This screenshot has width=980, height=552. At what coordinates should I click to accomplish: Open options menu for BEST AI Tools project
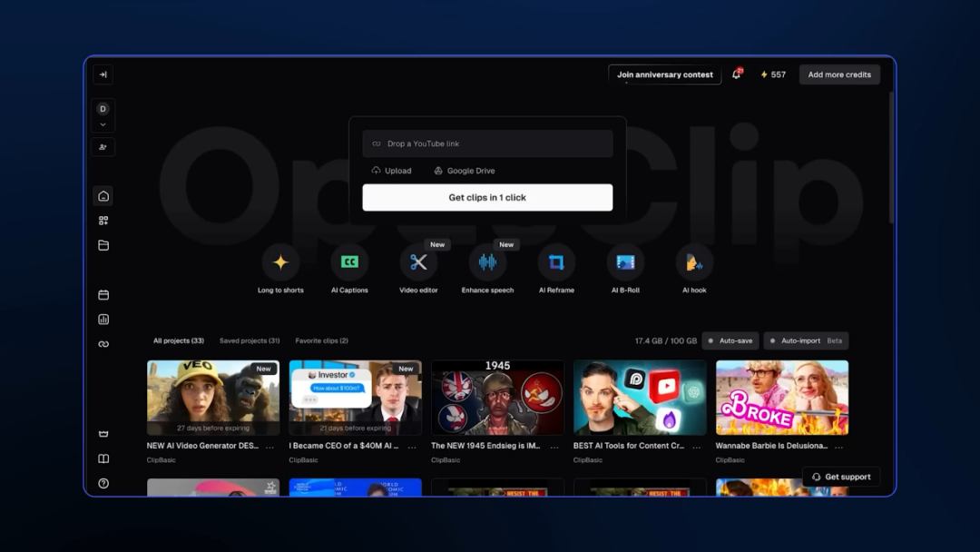pyautogui.click(x=696, y=447)
